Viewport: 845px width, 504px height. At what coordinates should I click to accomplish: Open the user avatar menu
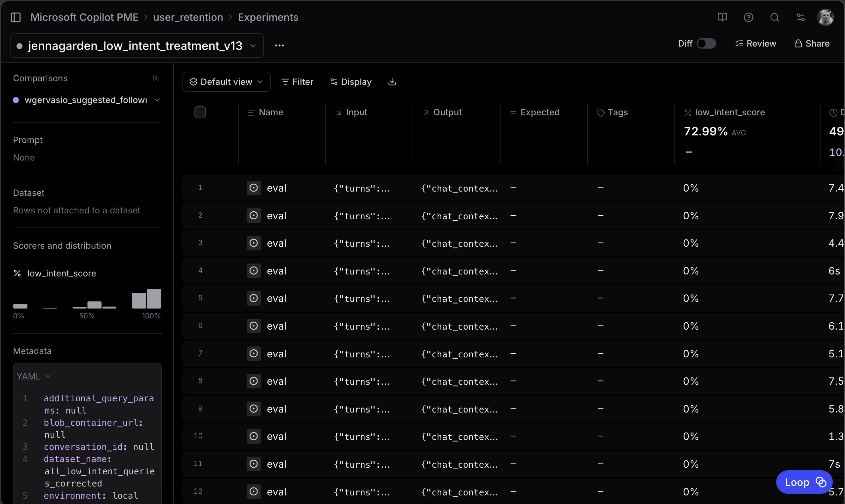tap(826, 17)
